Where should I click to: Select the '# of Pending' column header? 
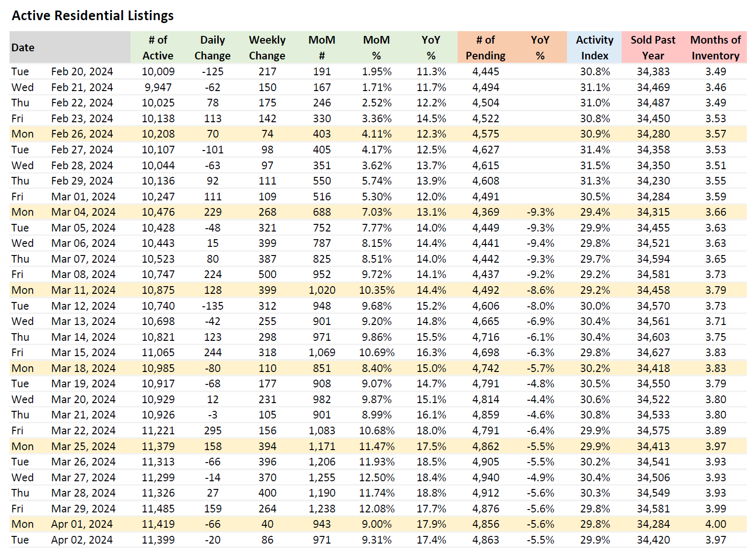tap(485, 47)
